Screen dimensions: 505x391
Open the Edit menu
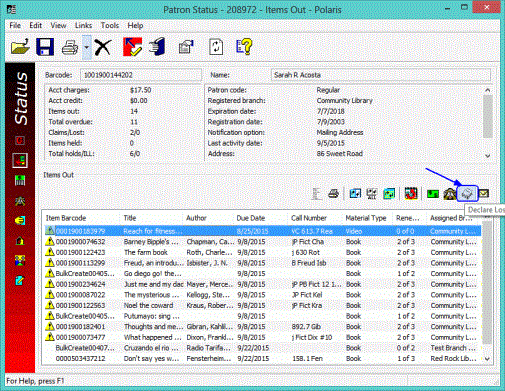coord(35,26)
